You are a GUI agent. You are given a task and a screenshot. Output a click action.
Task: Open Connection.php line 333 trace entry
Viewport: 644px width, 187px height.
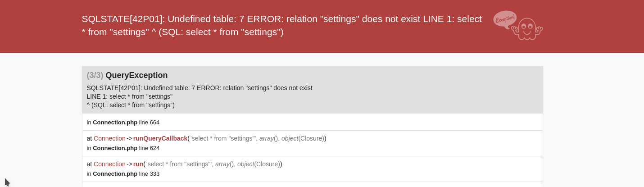point(123,173)
